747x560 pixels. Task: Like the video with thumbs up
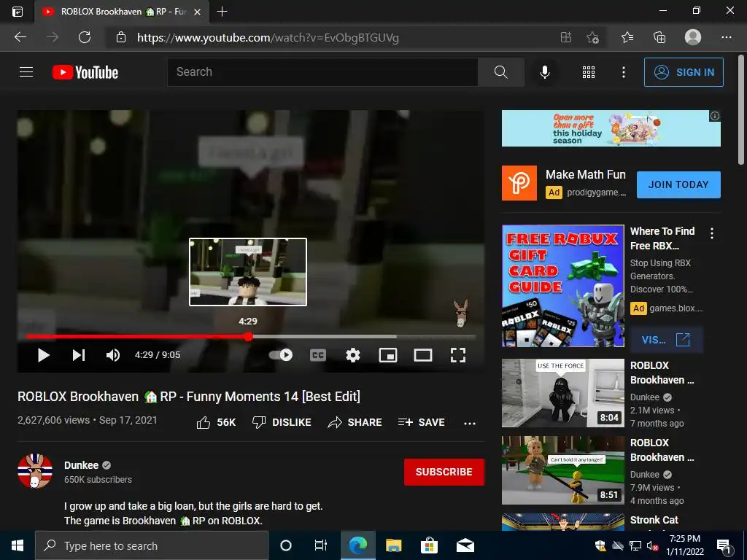(216, 422)
